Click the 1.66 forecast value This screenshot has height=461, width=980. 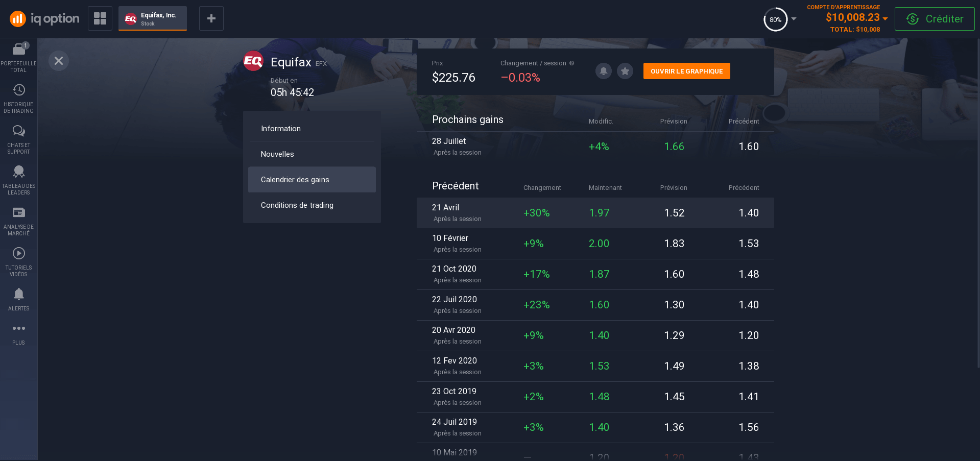click(x=674, y=147)
